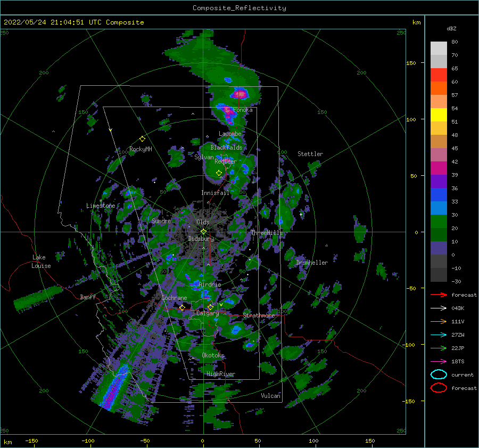Click the Vulcan city label
479x448 pixels.
click(271, 396)
